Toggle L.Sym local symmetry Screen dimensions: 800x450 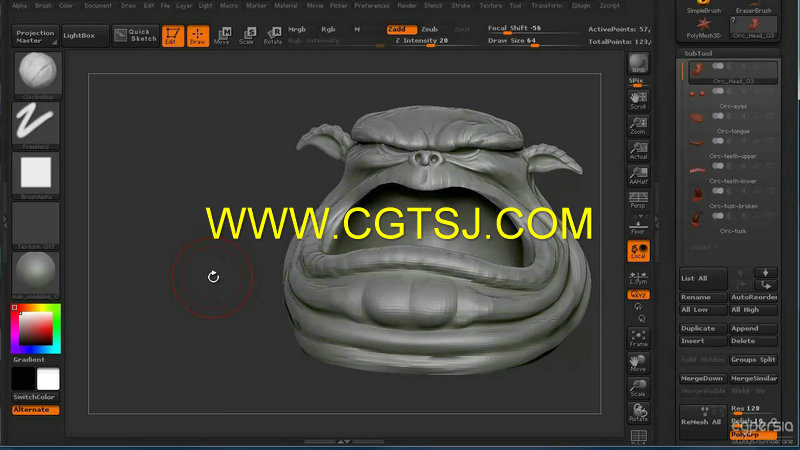[638, 278]
